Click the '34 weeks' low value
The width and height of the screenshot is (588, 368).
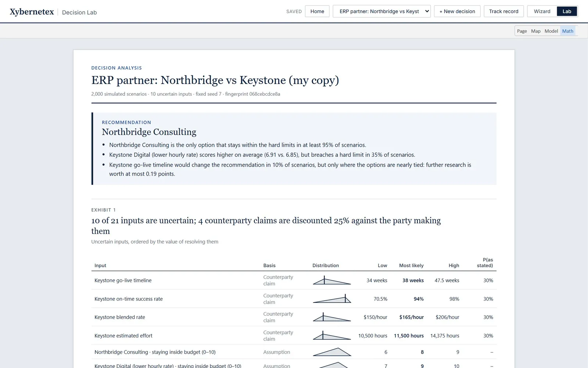click(x=377, y=280)
